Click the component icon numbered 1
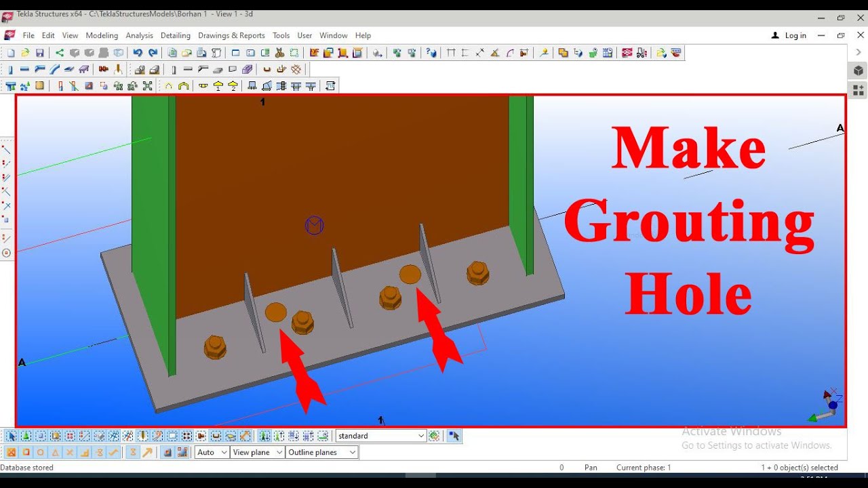 tap(218, 86)
